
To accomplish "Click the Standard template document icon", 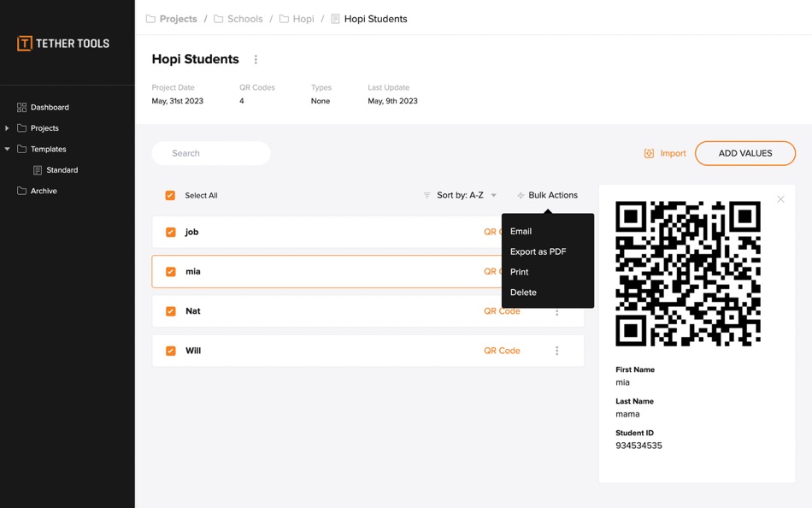I will tap(38, 170).
